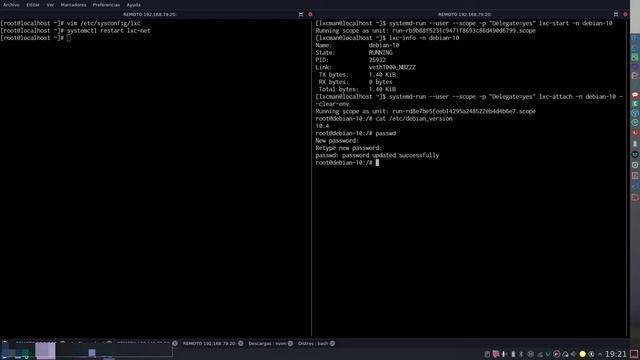Open the Preferencias menu
The height and width of the screenshot is (360, 640).
106,5
